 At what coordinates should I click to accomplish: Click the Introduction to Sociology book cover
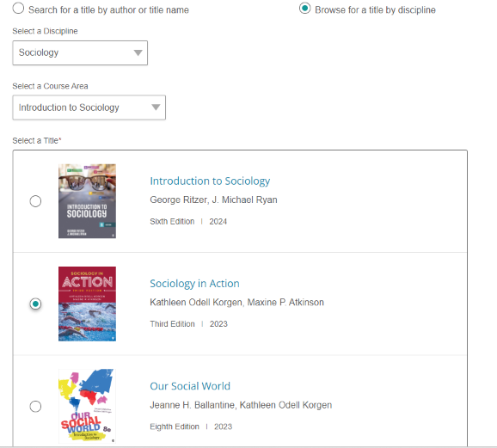pos(87,201)
